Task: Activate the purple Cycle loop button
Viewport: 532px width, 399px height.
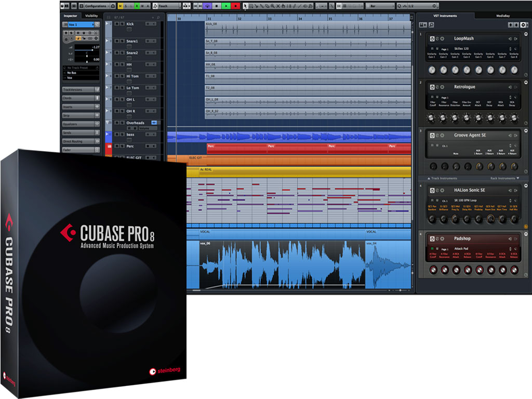Action: [x=207, y=6]
